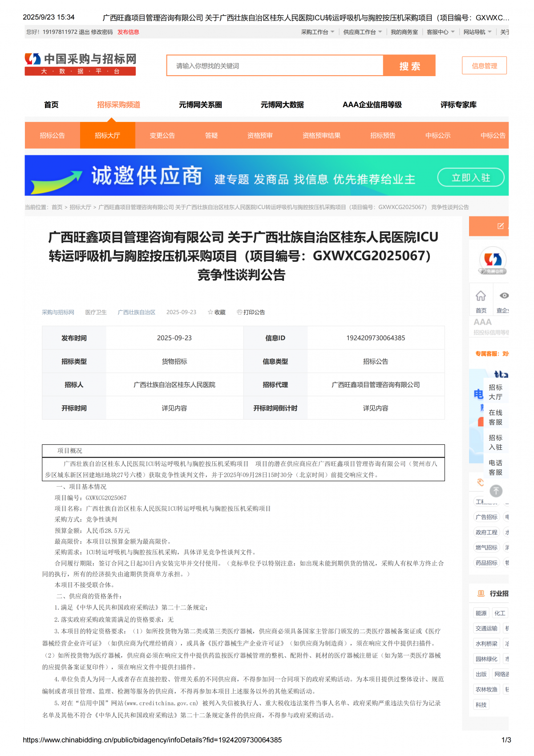Switch to the 招标公告 tab
Viewport: 534px width, 756px height.
coord(52,135)
